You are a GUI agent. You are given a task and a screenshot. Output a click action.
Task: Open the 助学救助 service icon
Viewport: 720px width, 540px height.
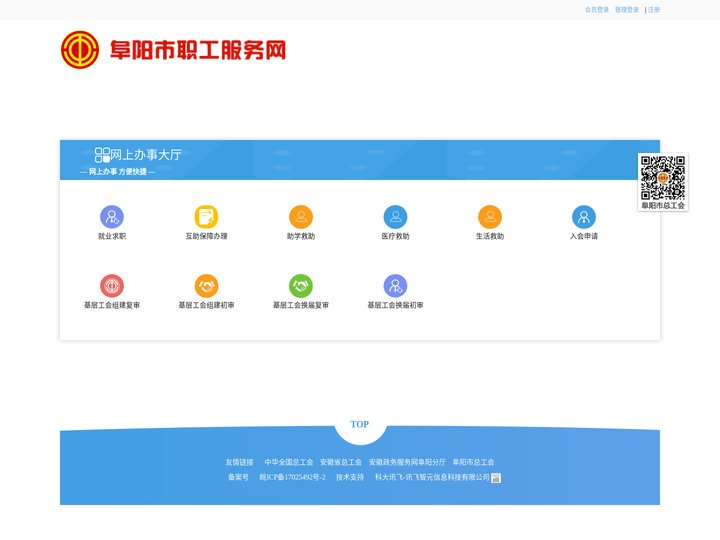point(301,217)
